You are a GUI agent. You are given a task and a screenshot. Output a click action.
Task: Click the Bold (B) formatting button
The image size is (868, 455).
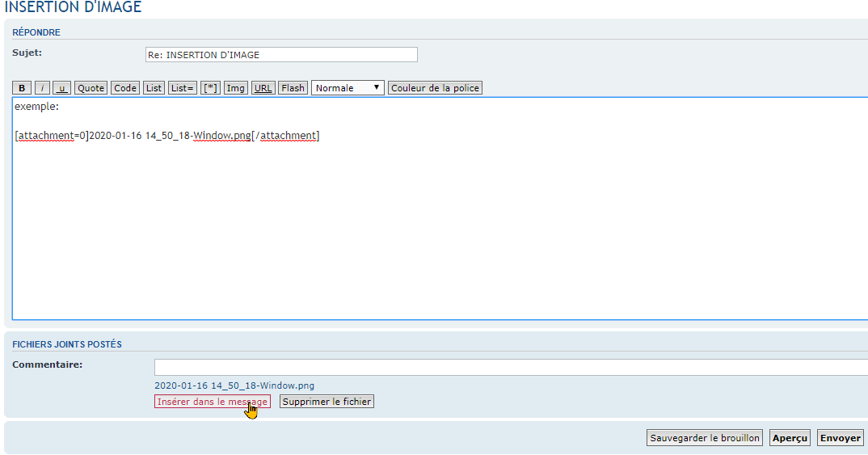(x=23, y=88)
